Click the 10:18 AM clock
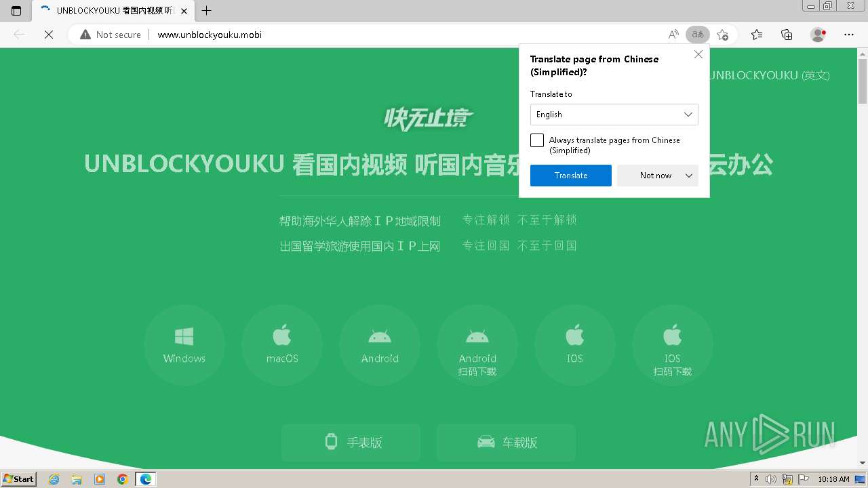The height and width of the screenshot is (488, 868). [833, 479]
